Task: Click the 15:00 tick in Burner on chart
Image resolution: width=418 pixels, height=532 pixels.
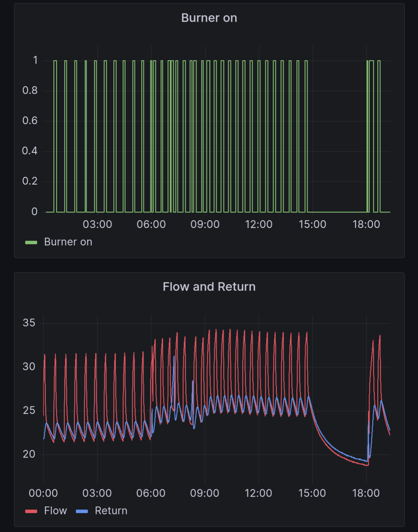Action: tap(312, 224)
